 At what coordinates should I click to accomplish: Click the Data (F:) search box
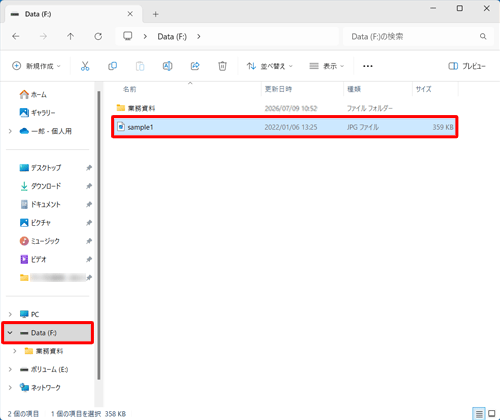418,36
